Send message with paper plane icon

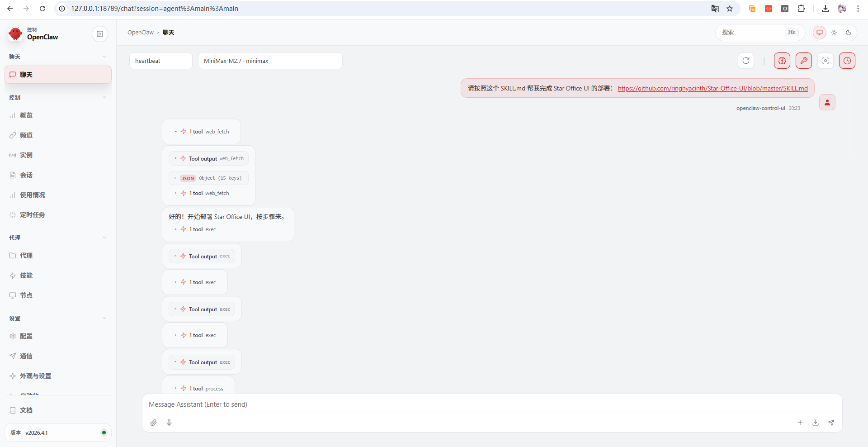pyautogui.click(x=831, y=423)
